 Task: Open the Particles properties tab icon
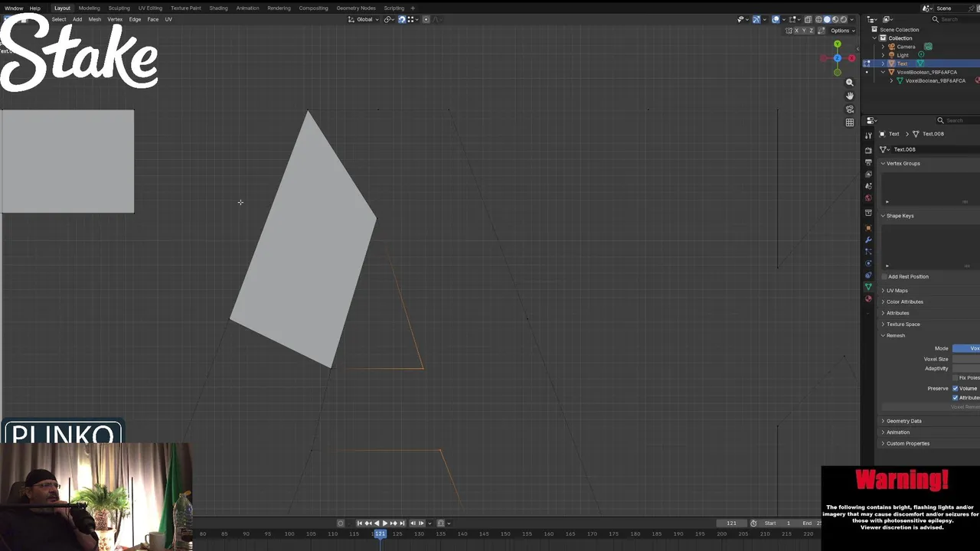(868, 251)
